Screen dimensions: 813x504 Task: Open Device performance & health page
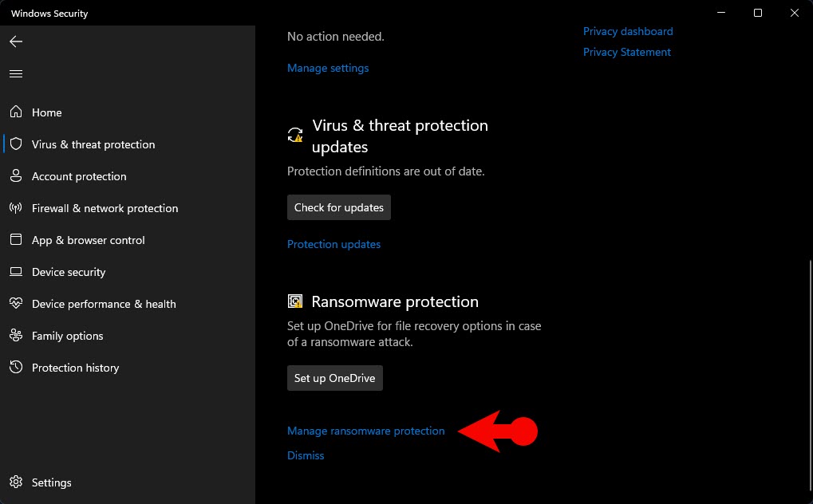click(x=104, y=304)
